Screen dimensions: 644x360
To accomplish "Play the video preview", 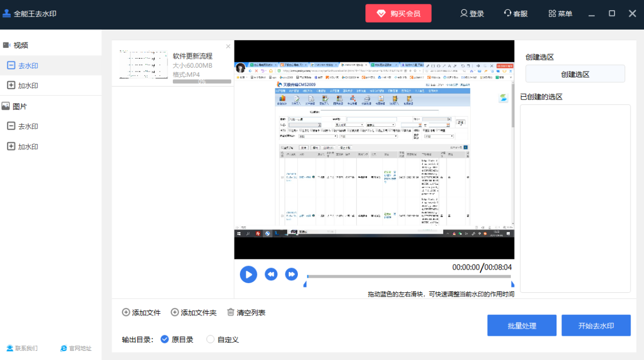I will 248,275.
